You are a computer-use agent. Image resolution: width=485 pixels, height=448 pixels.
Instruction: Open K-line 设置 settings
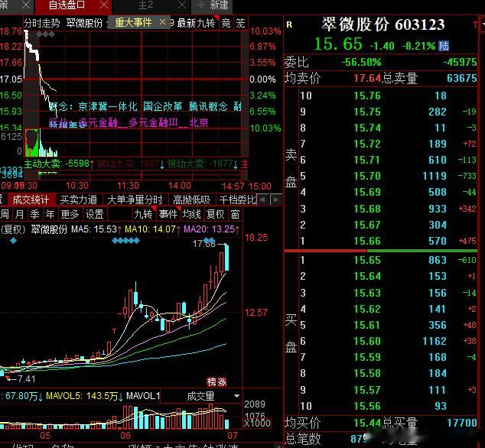click(x=94, y=214)
